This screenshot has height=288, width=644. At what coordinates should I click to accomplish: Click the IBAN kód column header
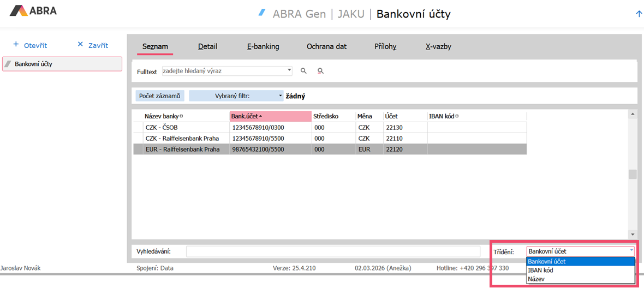tap(477, 117)
